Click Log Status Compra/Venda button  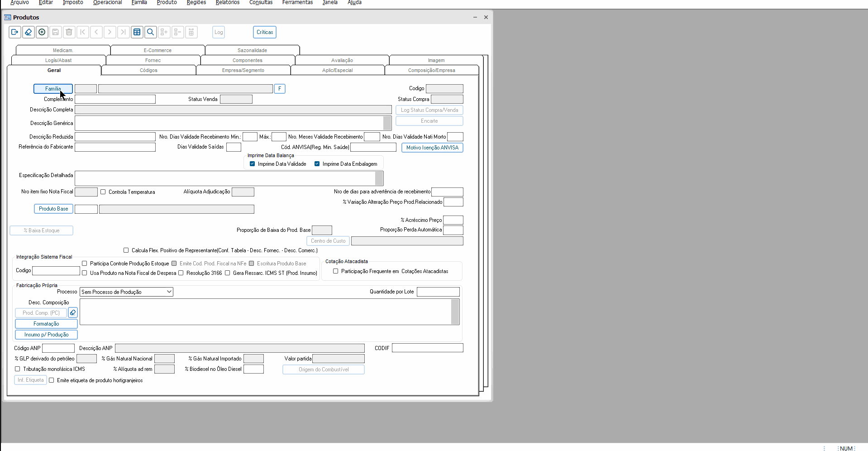pos(429,110)
